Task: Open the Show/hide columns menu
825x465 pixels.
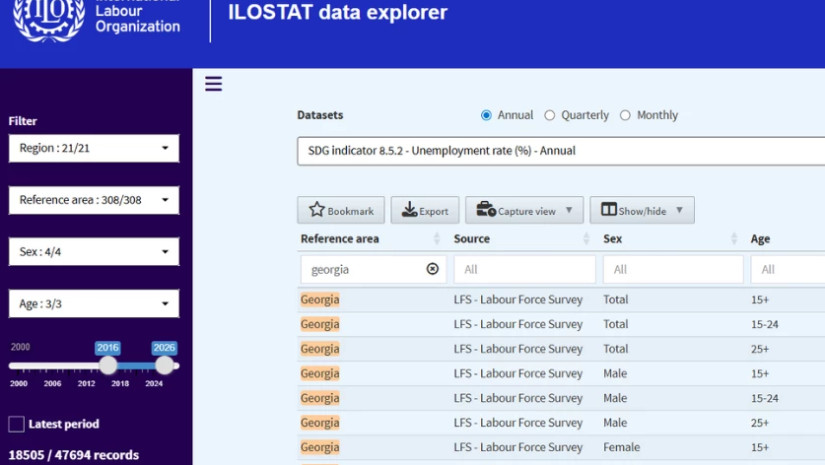Action: (641, 210)
